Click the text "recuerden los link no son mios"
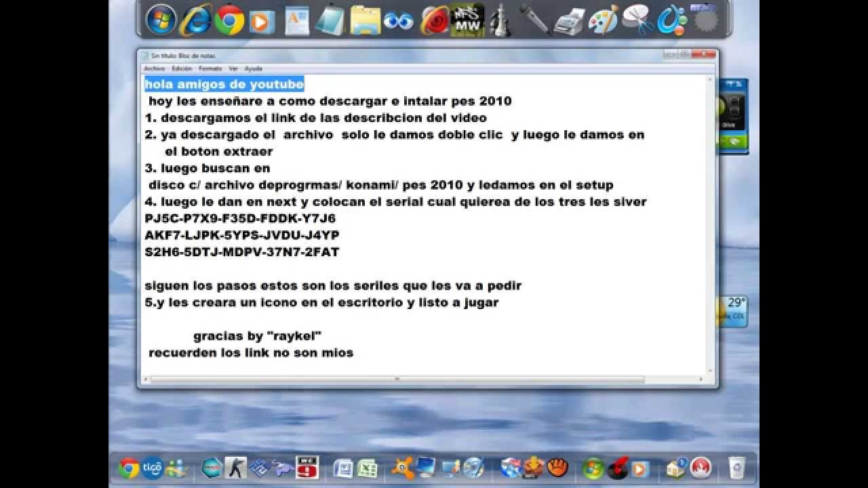 pos(251,352)
